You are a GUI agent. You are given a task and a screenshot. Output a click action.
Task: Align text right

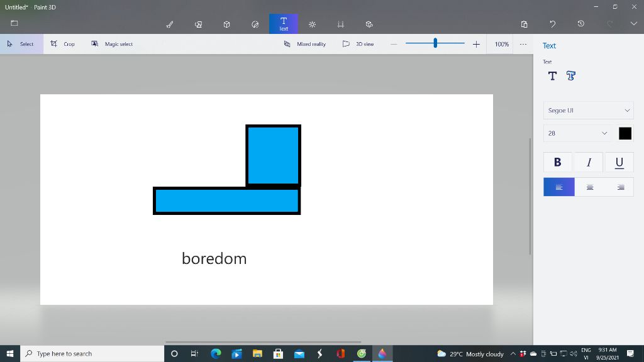tap(621, 187)
